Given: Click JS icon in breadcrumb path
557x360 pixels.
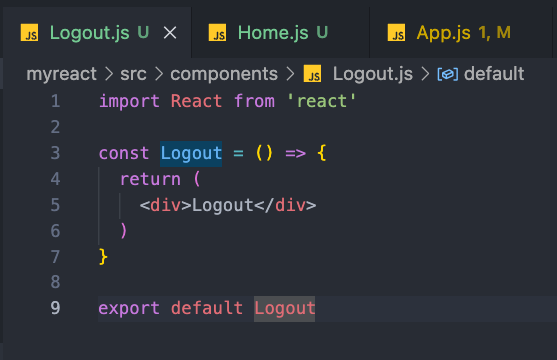Looking at the screenshot, I should [313, 74].
